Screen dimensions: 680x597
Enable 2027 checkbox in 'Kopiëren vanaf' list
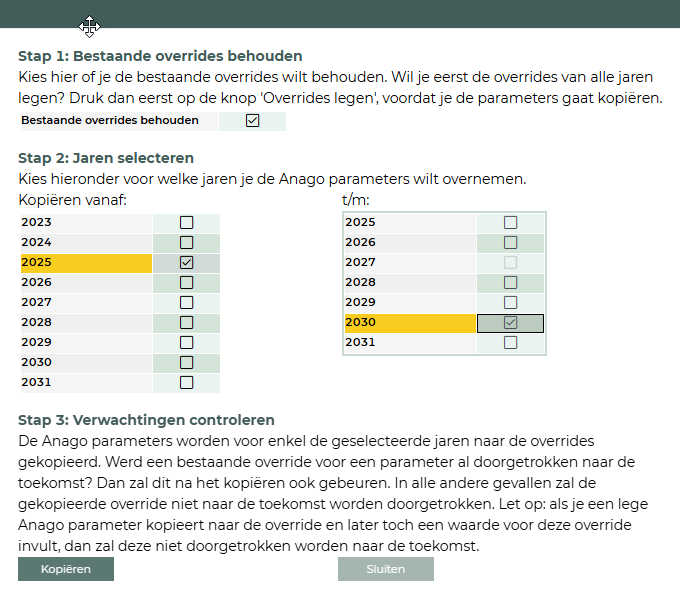pyautogui.click(x=186, y=302)
